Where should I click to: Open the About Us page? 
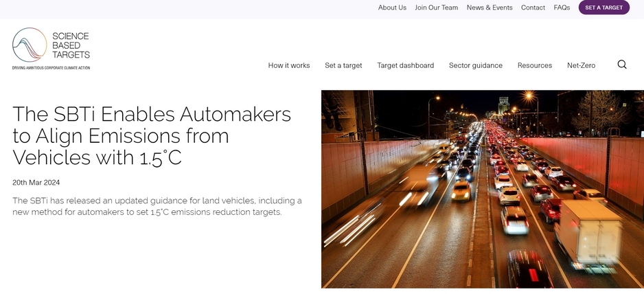point(392,8)
